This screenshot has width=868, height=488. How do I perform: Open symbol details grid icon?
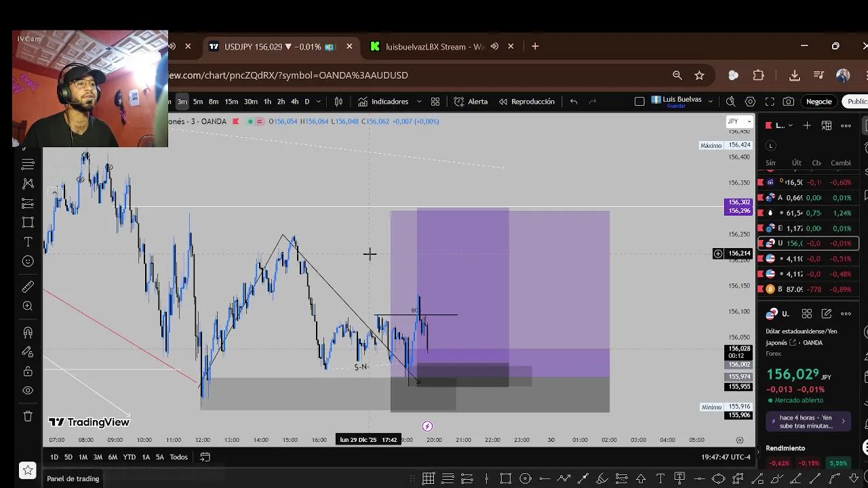[x=807, y=314]
